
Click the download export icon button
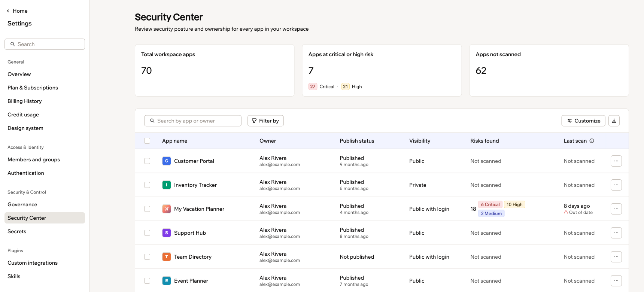coord(614,121)
